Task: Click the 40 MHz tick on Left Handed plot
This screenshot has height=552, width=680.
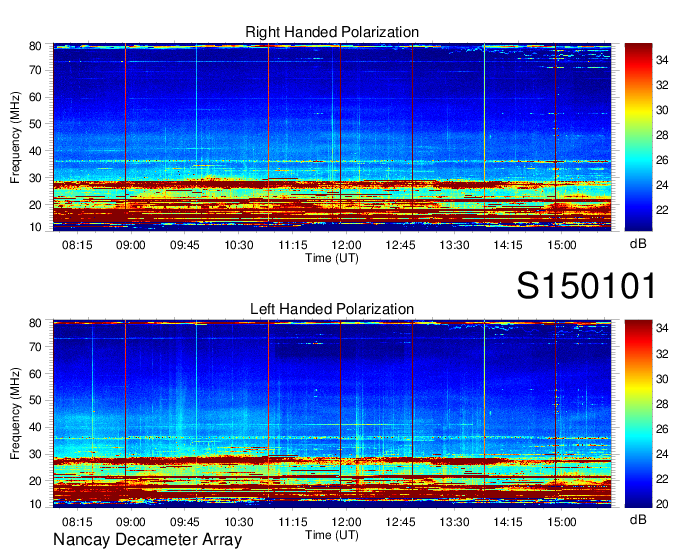Action: (x=35, y=428)
